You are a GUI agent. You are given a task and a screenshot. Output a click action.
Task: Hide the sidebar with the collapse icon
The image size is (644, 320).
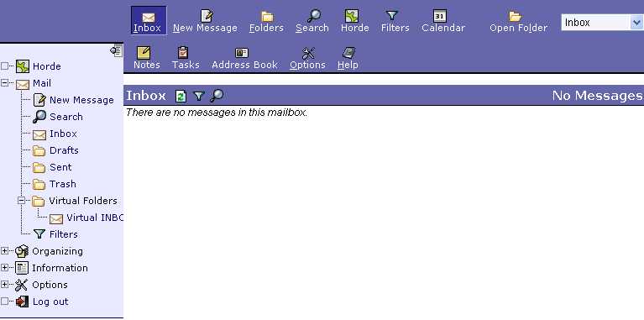[x=116, y=50]
